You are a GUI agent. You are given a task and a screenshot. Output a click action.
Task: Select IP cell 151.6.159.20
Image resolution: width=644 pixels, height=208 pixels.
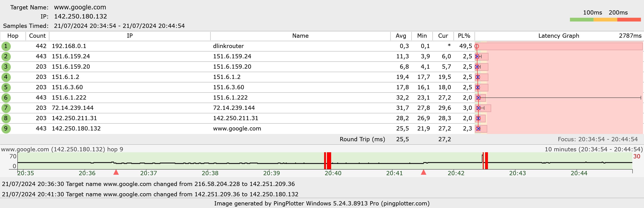(x=71, y=67)
